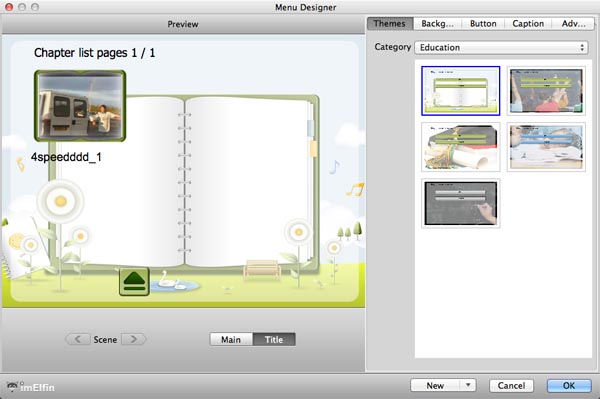This screenshot has width=600, height=399.
Task: Open the Caption tab
Action: click(528, 24)
